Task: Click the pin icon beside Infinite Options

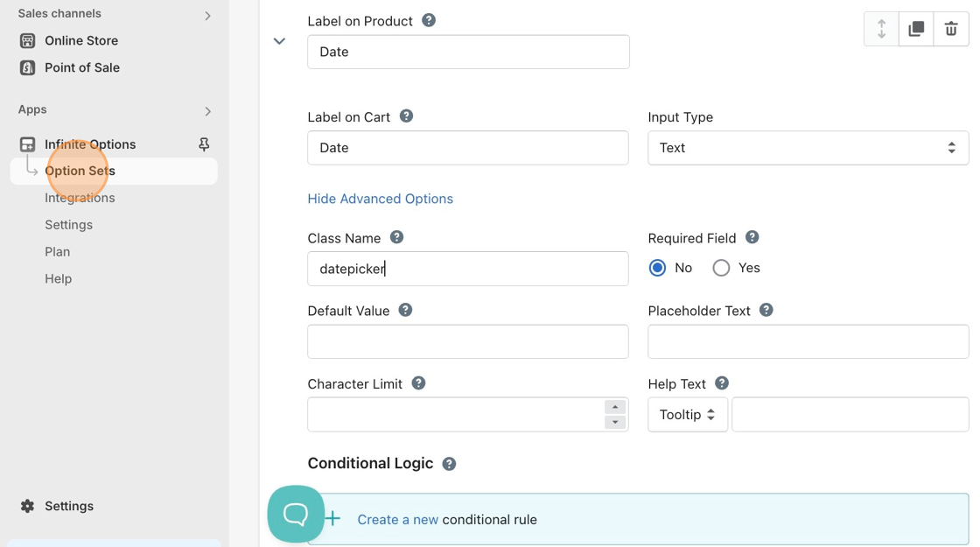Action: 204,144
